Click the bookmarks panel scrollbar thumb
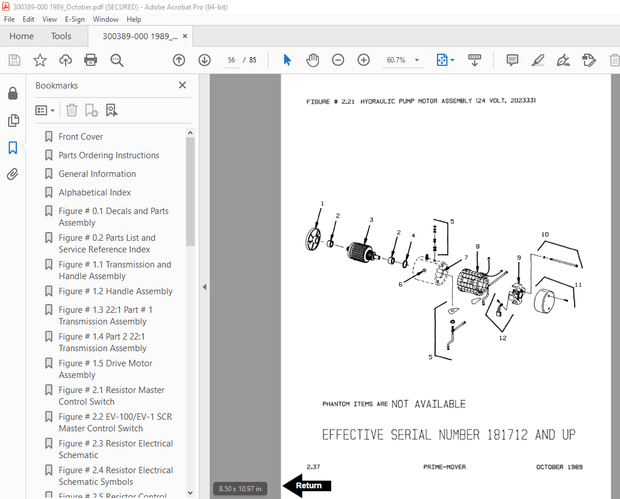 (190, 192)
